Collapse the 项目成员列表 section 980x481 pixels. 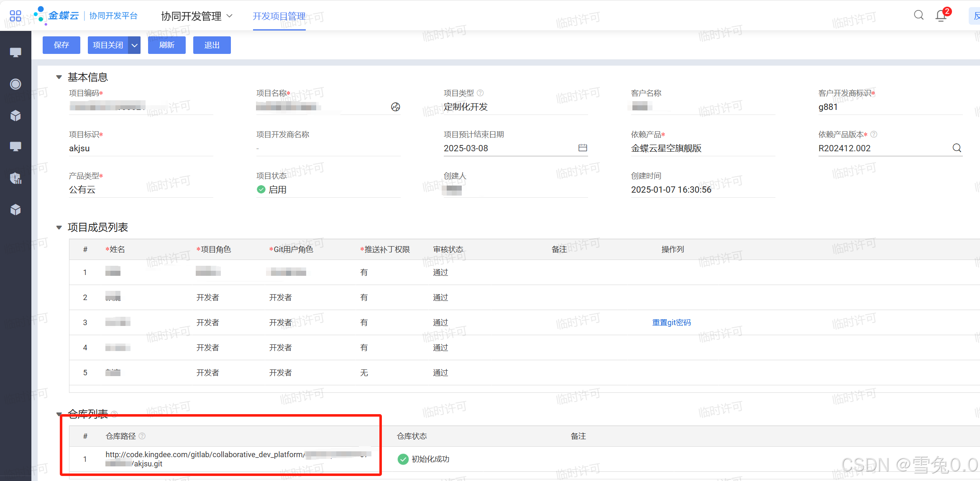tap(59, 227)
